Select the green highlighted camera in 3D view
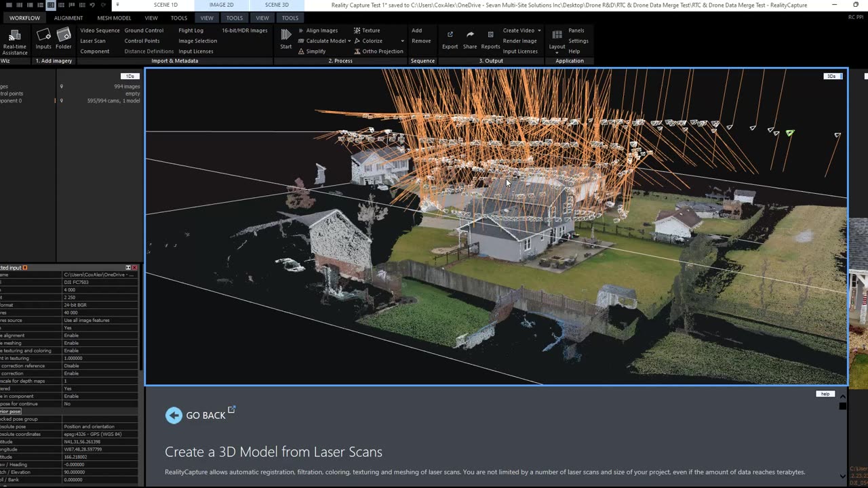Viewport: 868px width, 488px height. [x=790, y=133]
